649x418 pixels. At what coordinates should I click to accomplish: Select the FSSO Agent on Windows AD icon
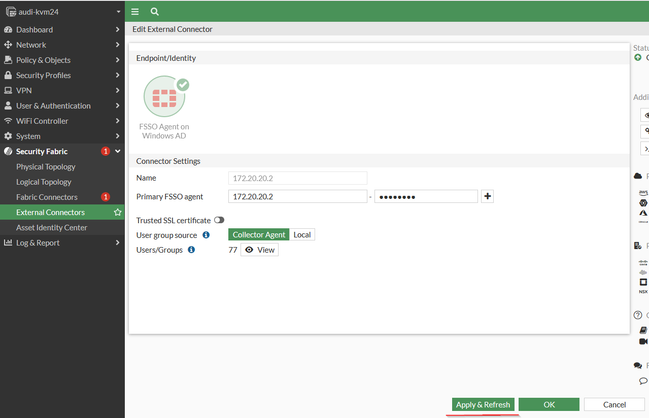[x=165, y=96]
